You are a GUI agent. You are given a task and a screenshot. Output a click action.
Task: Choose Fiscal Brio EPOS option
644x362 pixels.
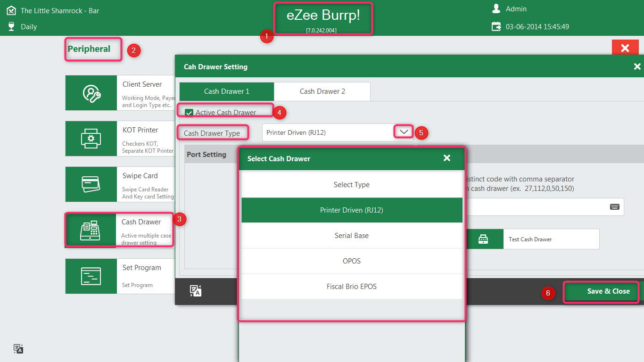(x=352, y=287)
